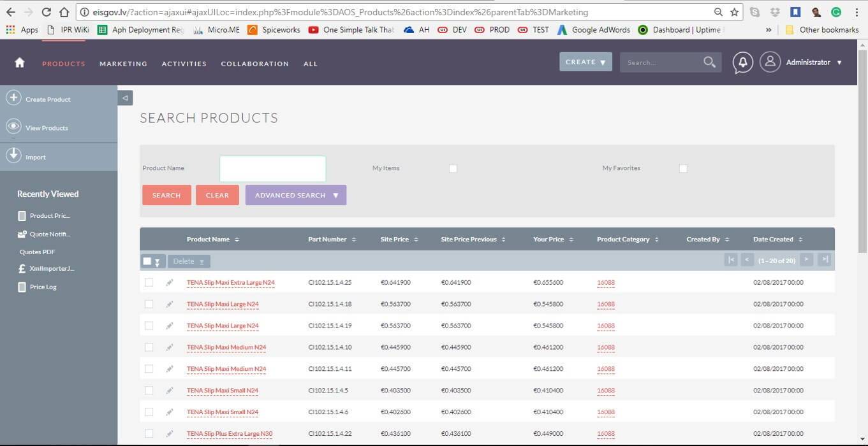Viewport: 868px width, 446px height.
Task: Open notifications bell icon
Action: 742,62
